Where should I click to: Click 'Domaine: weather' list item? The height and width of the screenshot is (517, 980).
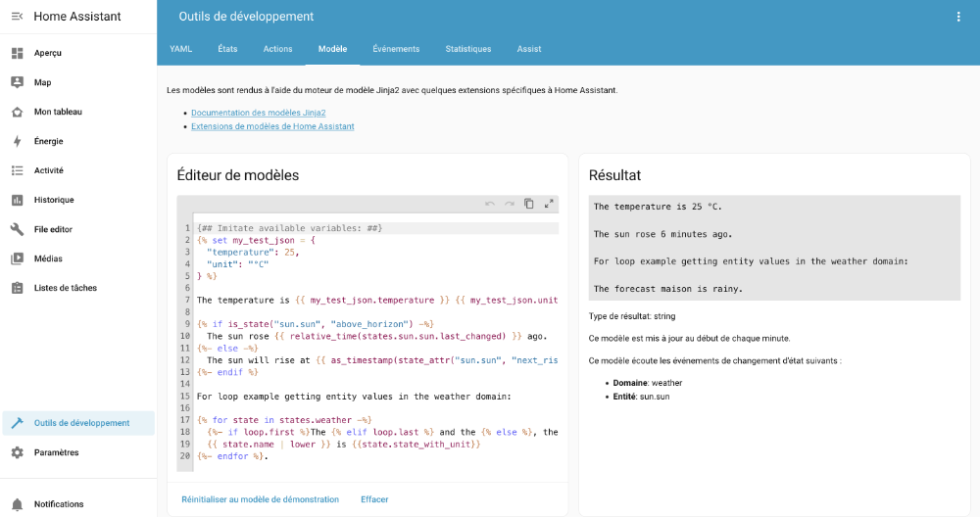click(648, 384)
